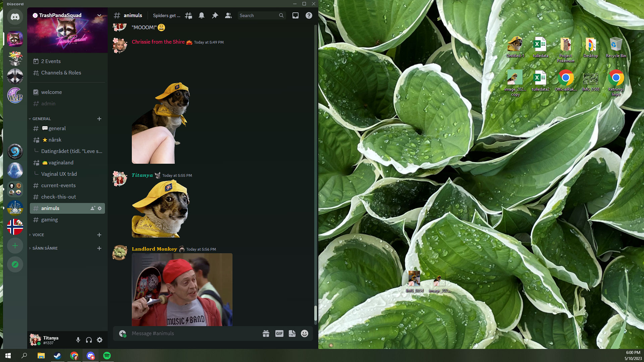Image resolution: width=644 pixels, height=362 pixels.
Task: Add a channel in GENERAL with plus button
Action: pos(99,118)
